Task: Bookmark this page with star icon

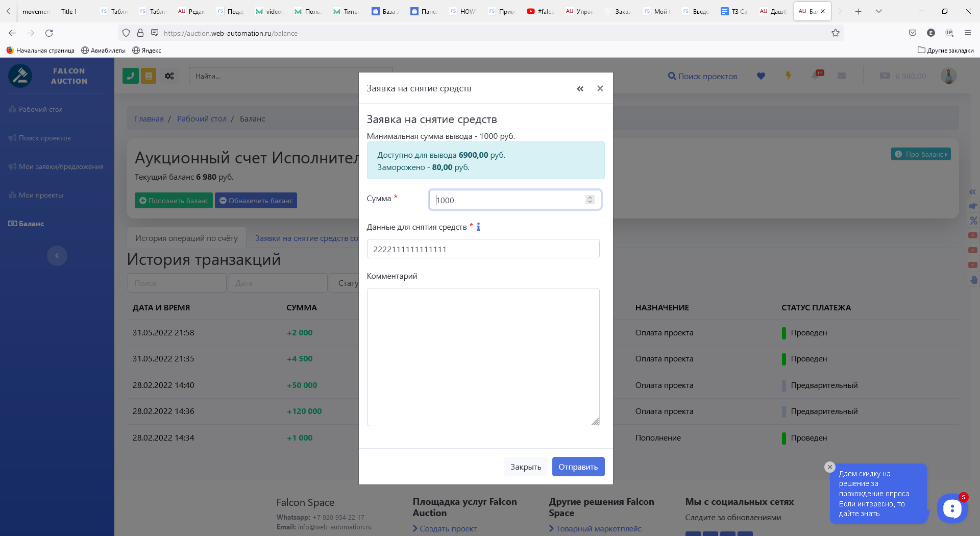Action: 836,33
